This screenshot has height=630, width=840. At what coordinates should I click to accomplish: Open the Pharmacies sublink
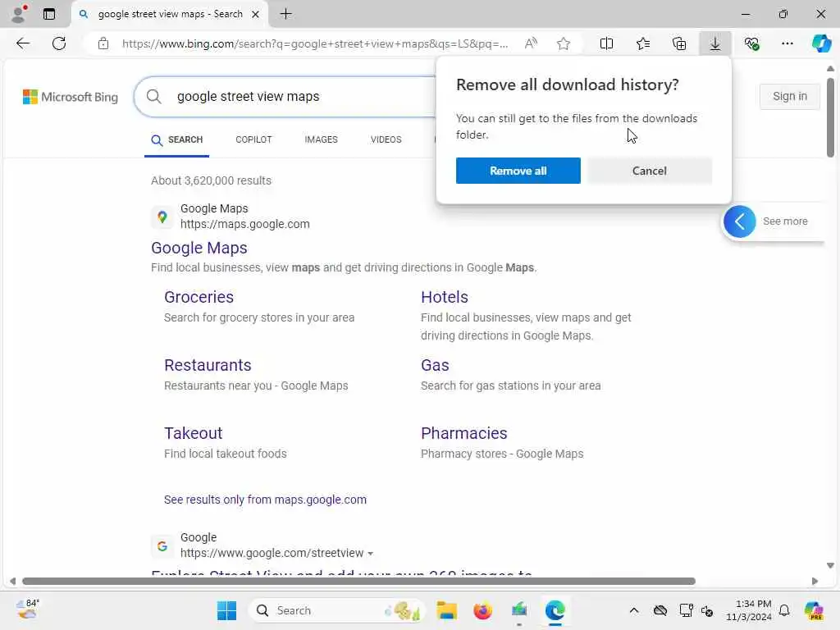464,433
